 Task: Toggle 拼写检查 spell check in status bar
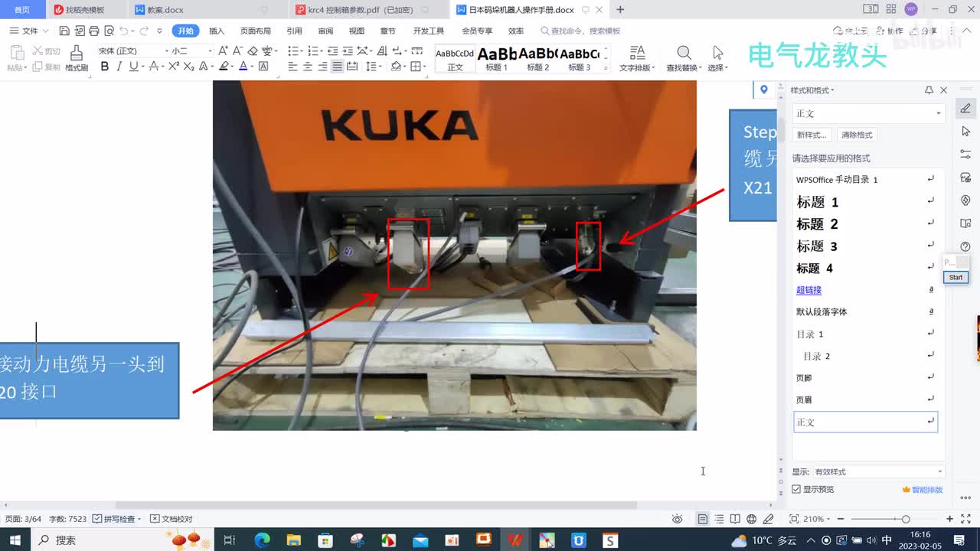point(117,519)
